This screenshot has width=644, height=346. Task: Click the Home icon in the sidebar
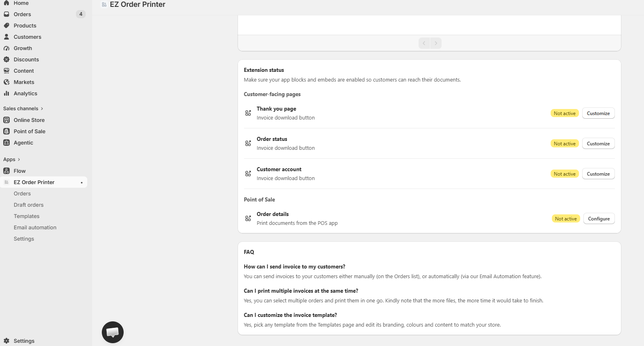(6, 3)
